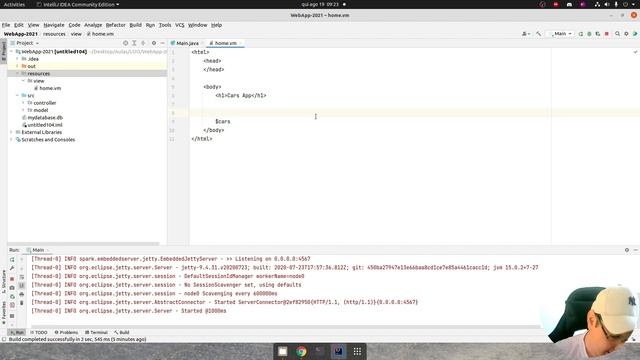Collapse the view folder

[x=24, y=81]
